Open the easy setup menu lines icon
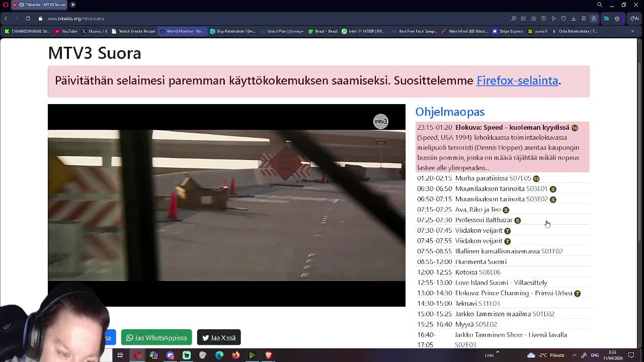This screenshot has height=362, width=644. 584,19
